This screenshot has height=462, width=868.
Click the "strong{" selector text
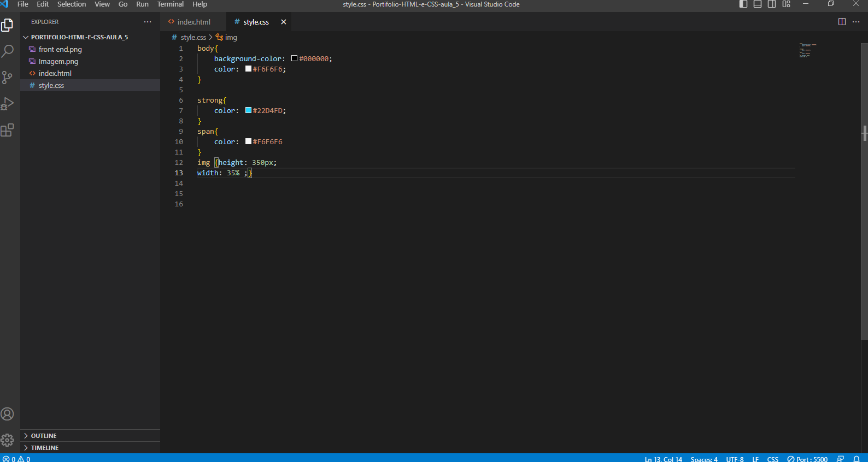pos(212,100)
